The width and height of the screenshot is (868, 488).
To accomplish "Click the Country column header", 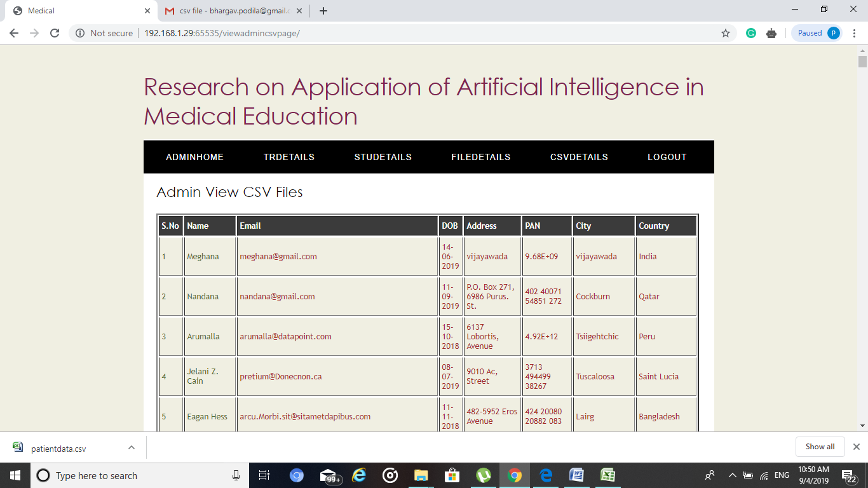I will tap(666, 226).
